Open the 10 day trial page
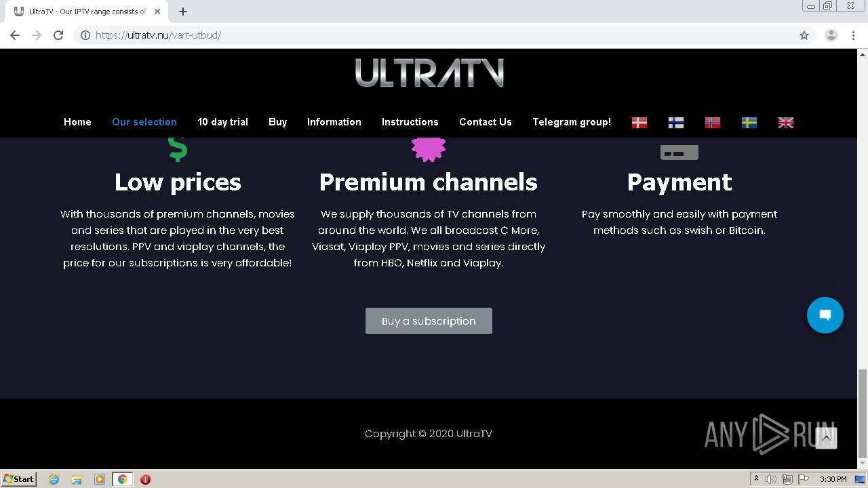 click(222, 122)
